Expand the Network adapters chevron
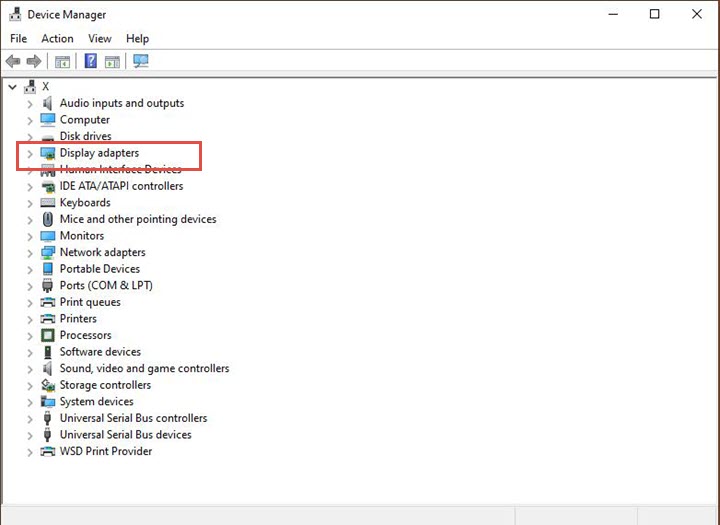This screenshot has height=525, width=720. 30,253
